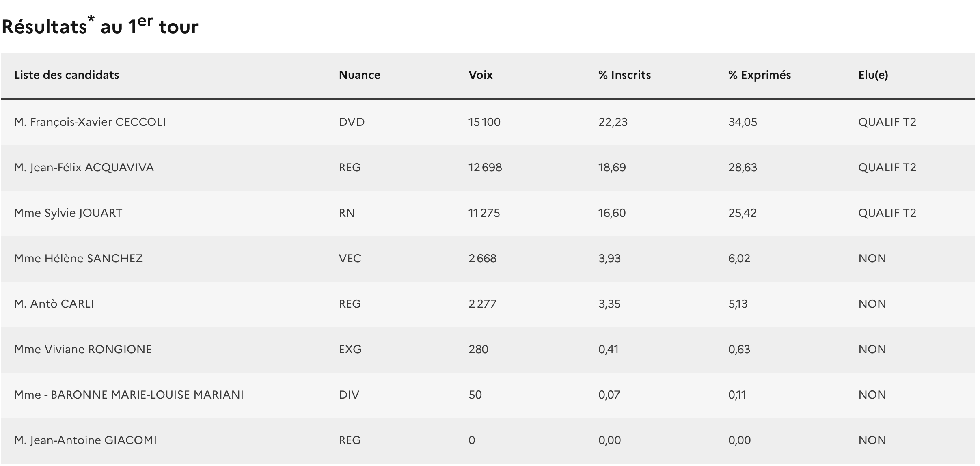This screenshot has height=466, width=980.
Task: Click the '% Inscrits' column header
Action: pyautogui.click(x=624, y=75)
